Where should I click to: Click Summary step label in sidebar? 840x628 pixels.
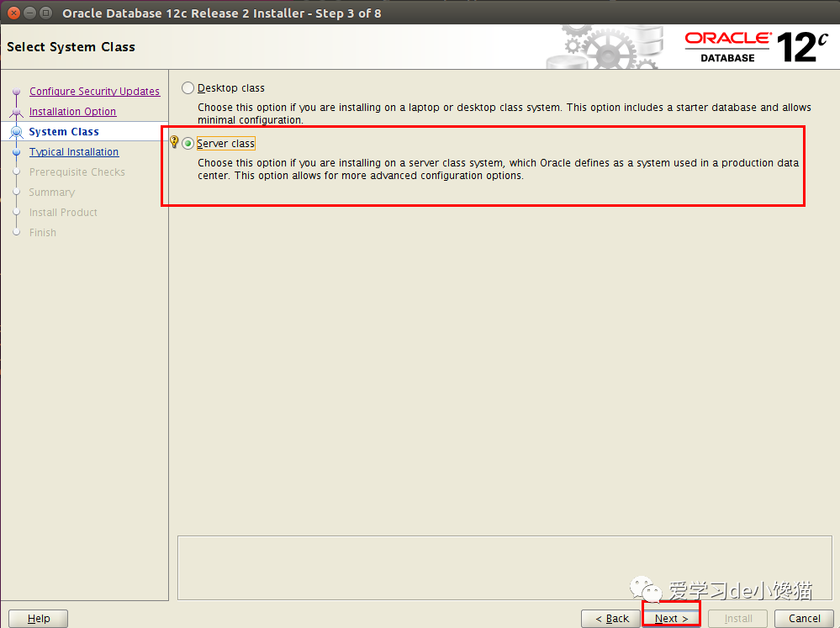click(x=52, y=193)
